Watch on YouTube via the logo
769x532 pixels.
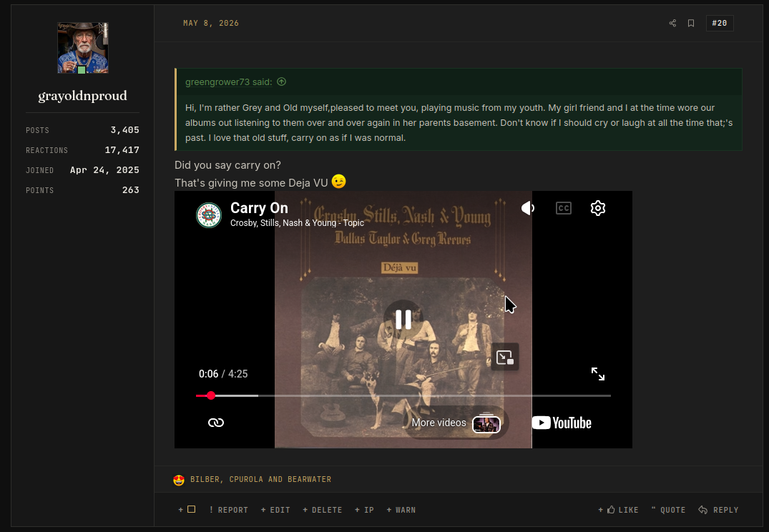pos(562,423)
